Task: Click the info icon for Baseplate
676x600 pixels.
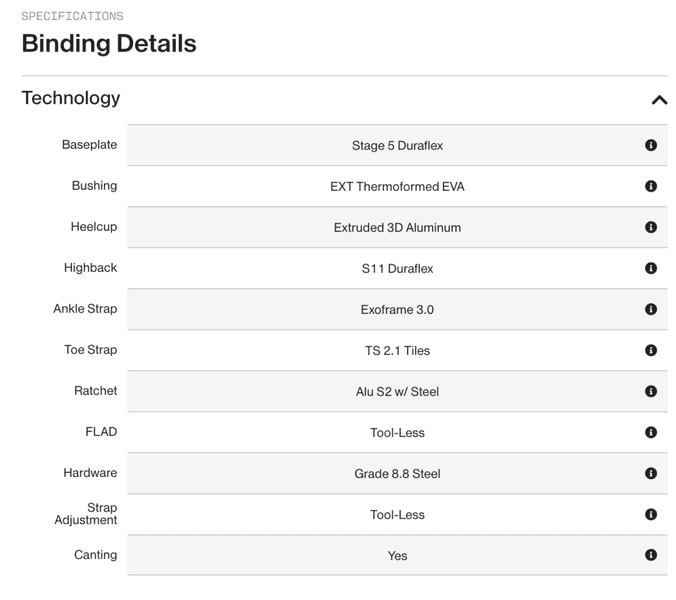Action: pos(651,145)
